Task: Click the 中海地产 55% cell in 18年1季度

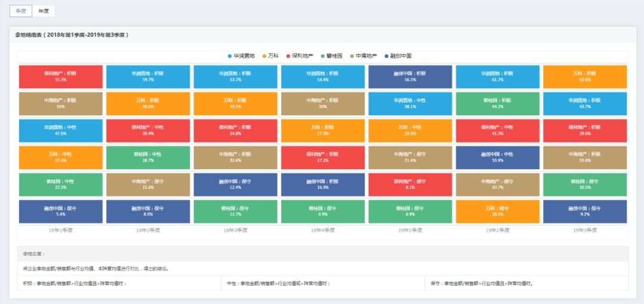Action: pyautogui.click(x=61, y=104)
